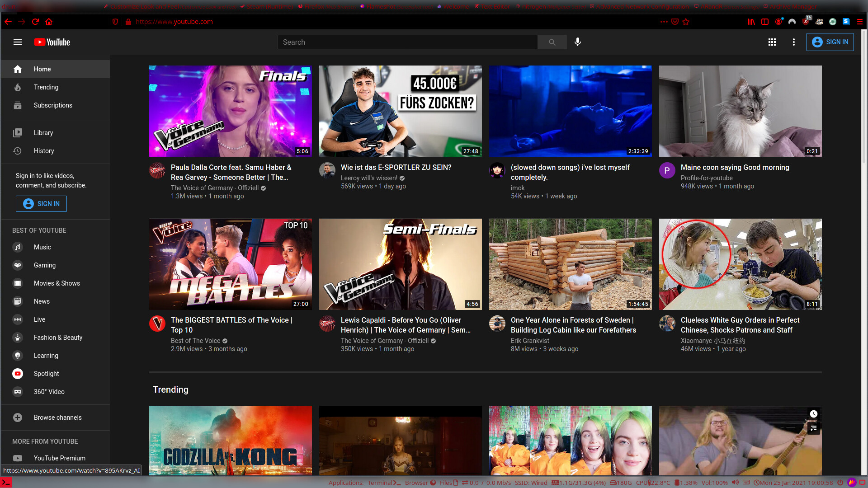Click SIGN IN button in header

click(x=830, y=42)
